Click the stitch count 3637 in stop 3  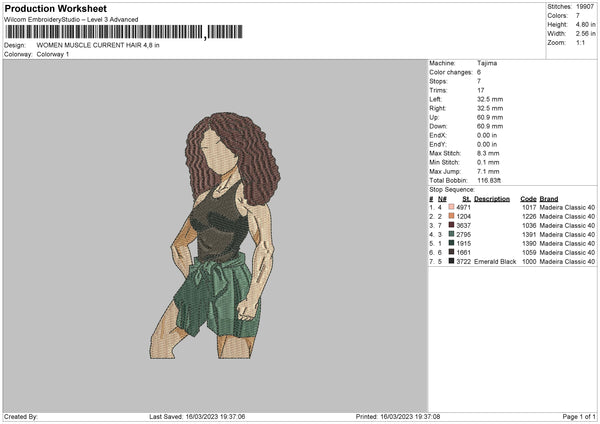(463, 225)
